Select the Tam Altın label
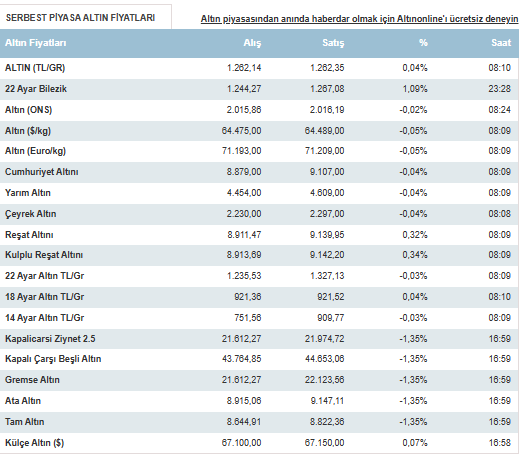 pos(25,422)
